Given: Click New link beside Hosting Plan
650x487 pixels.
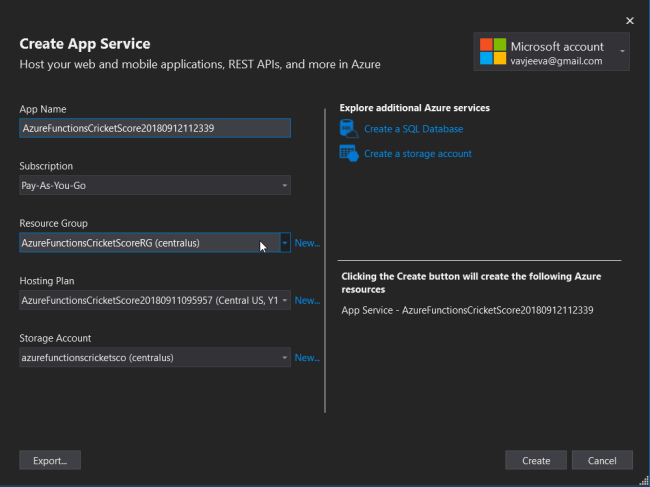Looking at the screenshot, I should pyautogui.click(x=307, y=300).
